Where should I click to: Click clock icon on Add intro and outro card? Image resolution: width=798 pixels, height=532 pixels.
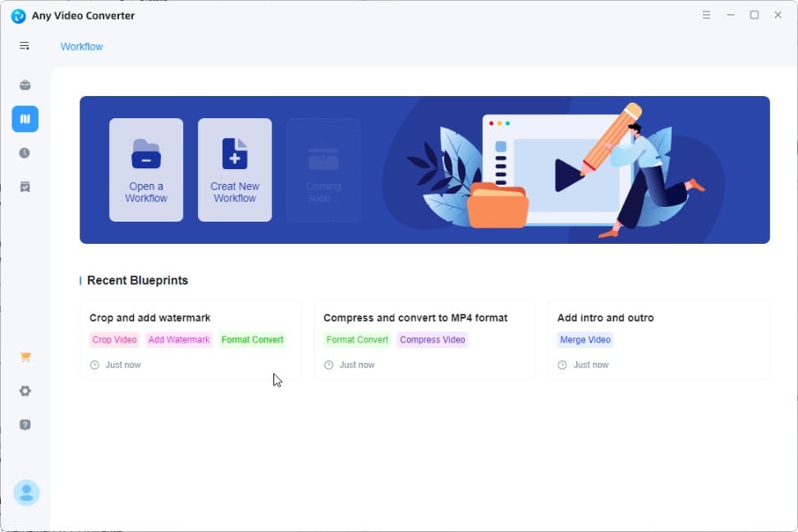[562, 365]
